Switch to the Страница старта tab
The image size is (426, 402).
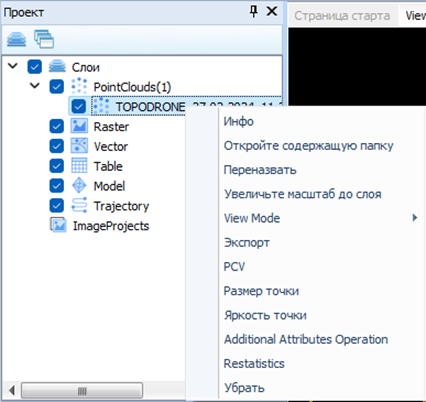(x=342, y=16)
